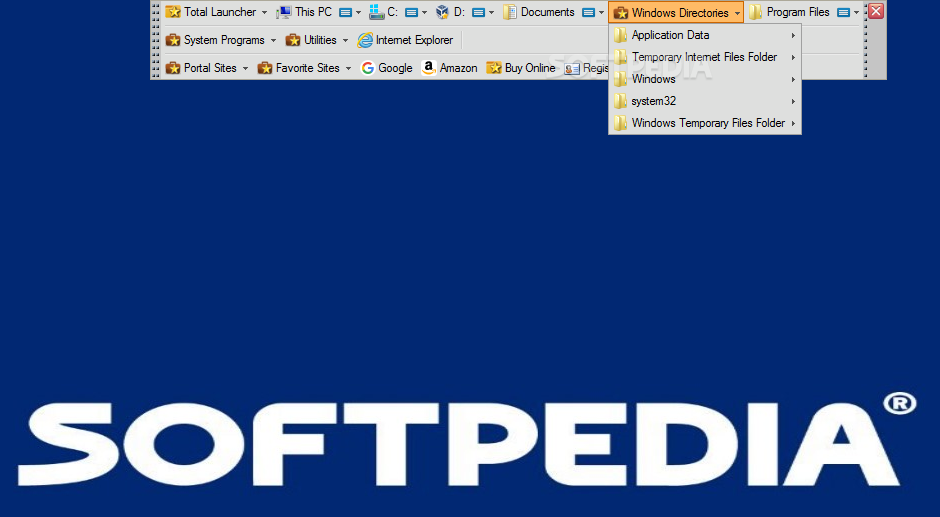This screenshot has width=940, height=517.
Task: Open the D: drive shortcut
Action: coord(450,12)
